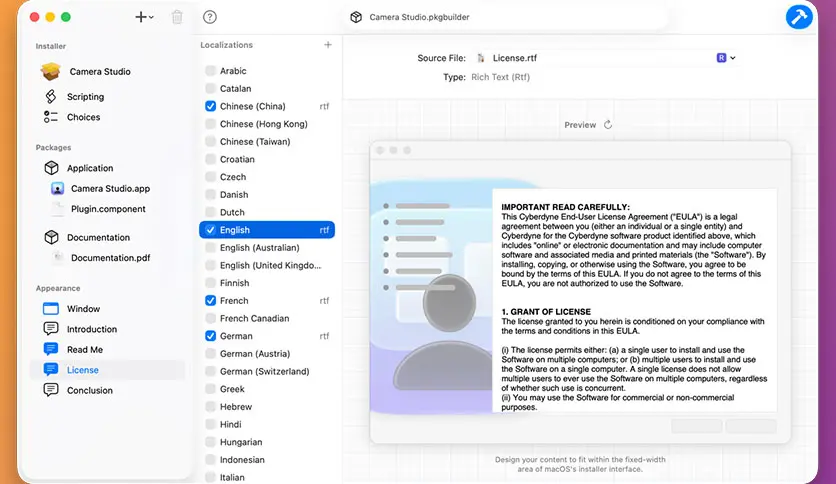Enable the Arabic localization checkbox

pyautogui.click(x=211, y=70)
